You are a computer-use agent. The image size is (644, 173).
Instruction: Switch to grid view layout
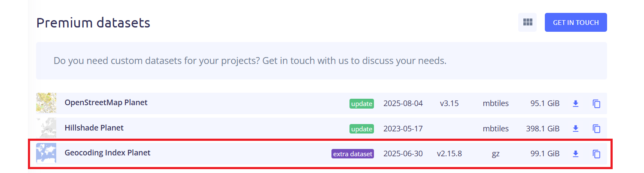(527, 22)
